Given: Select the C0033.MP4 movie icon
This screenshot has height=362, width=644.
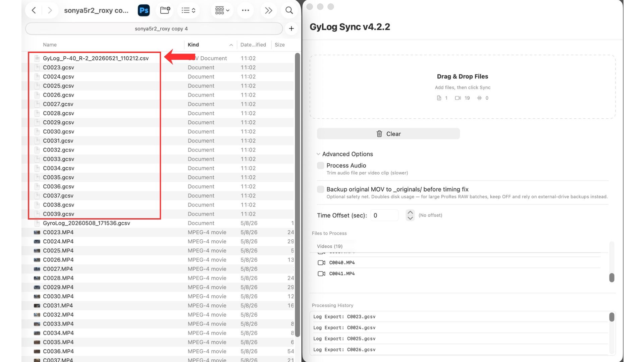Looking at the screenshot, I should point(37,324).
